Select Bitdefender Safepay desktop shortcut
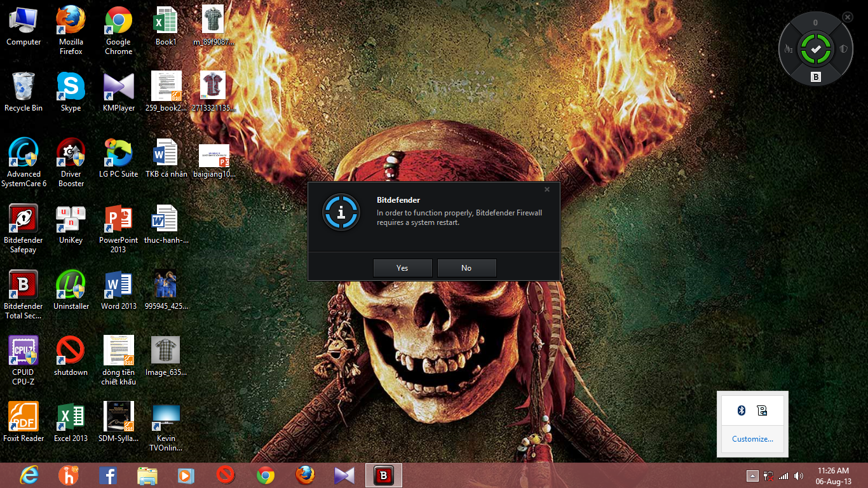Image resolution: width=868 pixels, height=488 pixels. pos(24,229)
